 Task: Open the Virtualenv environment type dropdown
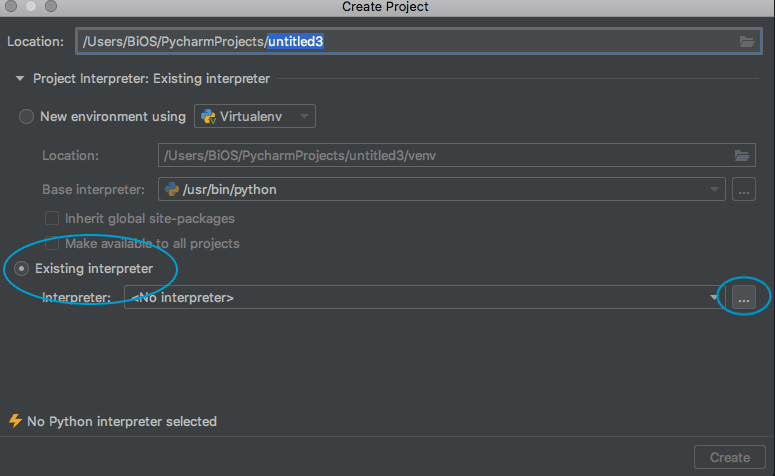[x=255, y=116]
